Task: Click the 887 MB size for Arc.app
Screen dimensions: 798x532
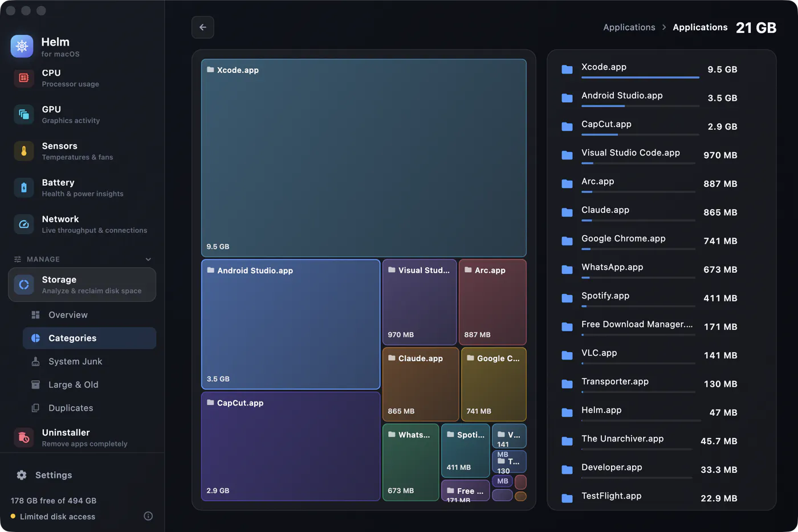Action: click(720, 184)
